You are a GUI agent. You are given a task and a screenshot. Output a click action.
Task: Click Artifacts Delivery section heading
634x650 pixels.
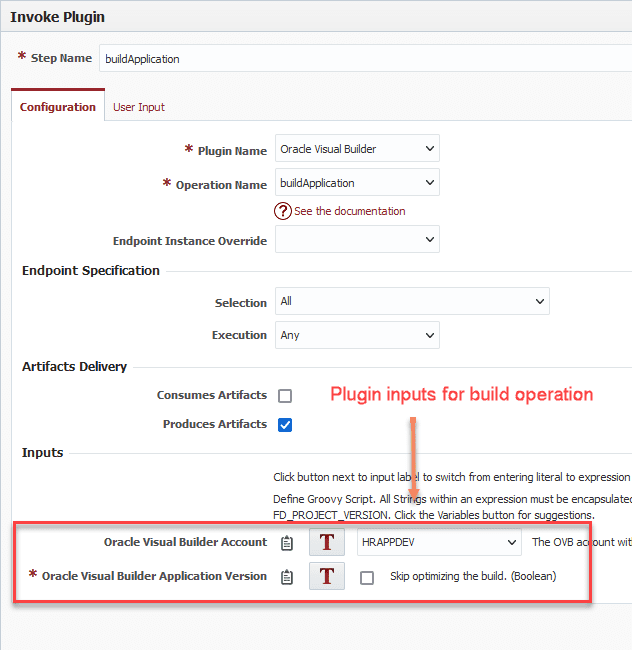point(74,366)
